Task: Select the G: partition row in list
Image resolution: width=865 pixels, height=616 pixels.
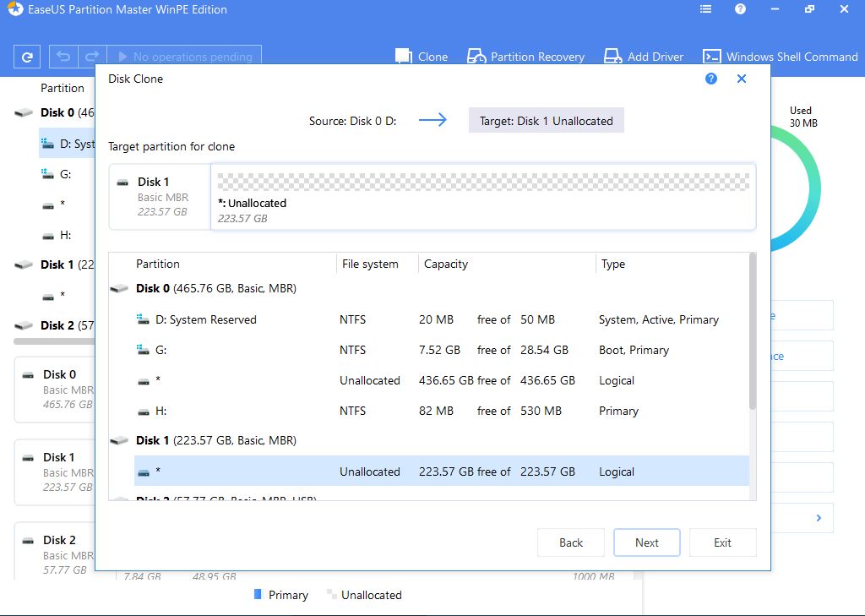Action: point(441,350)
